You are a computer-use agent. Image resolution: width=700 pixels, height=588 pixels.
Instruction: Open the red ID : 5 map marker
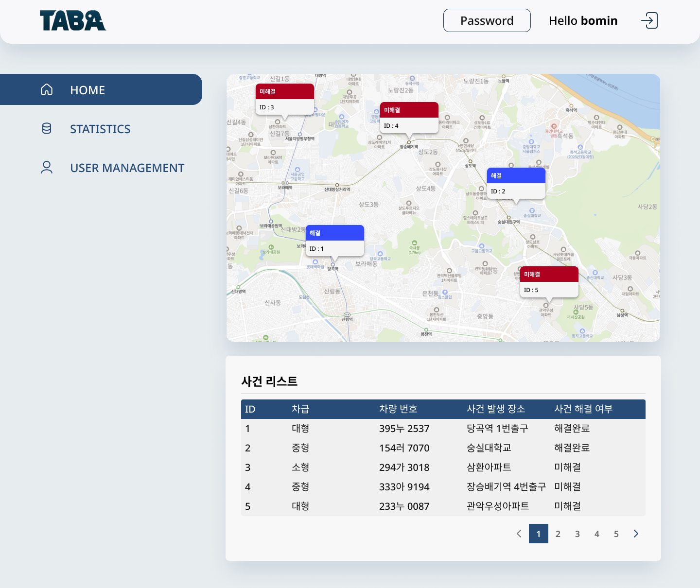(549, 282)
